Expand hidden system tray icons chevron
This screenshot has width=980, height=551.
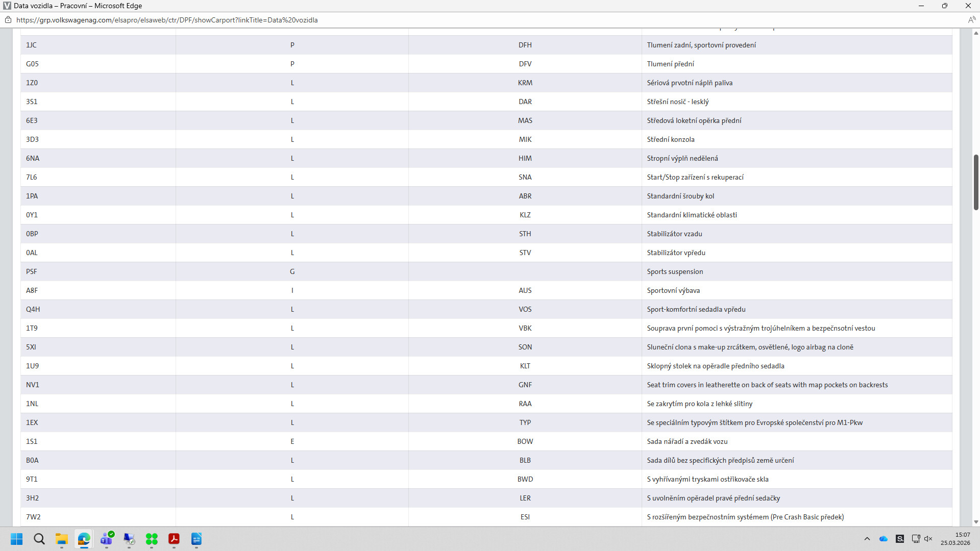point(867,539)
